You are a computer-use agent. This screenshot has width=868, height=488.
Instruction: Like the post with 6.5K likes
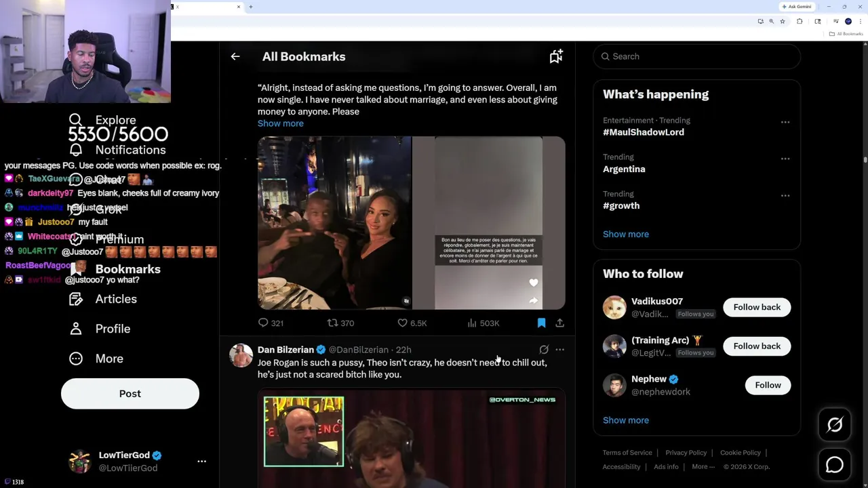click(412, 323)
